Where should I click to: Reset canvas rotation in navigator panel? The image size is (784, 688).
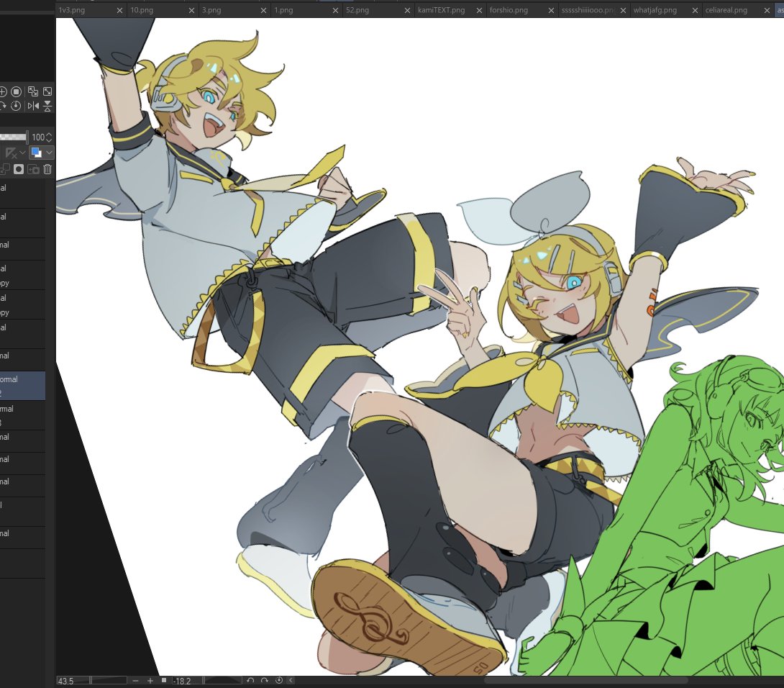click(17, 106)
